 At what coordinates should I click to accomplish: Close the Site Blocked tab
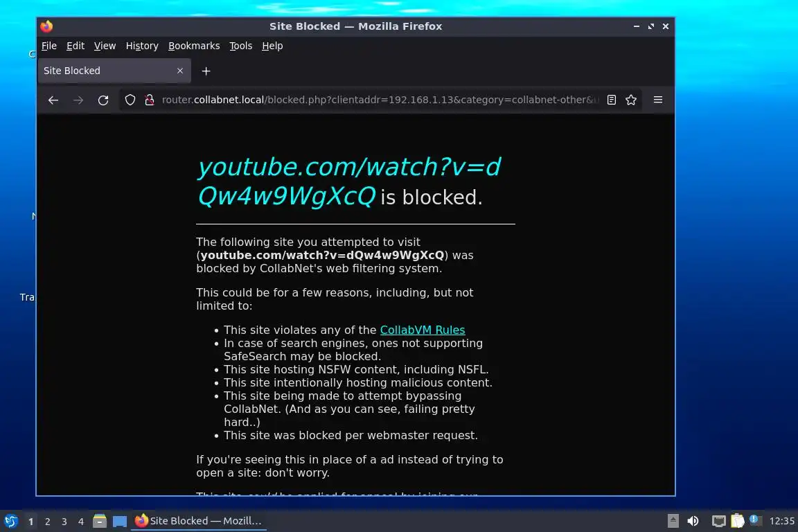tap(179, 71)
